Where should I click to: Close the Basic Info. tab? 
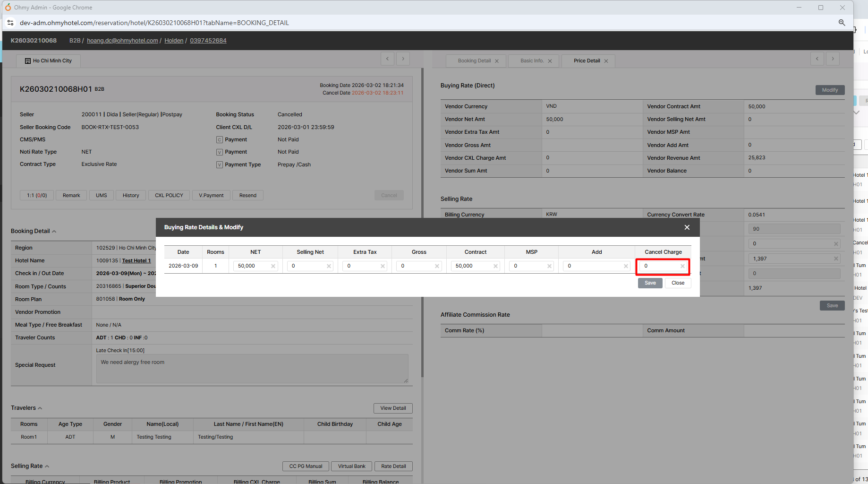coord(550,61)
